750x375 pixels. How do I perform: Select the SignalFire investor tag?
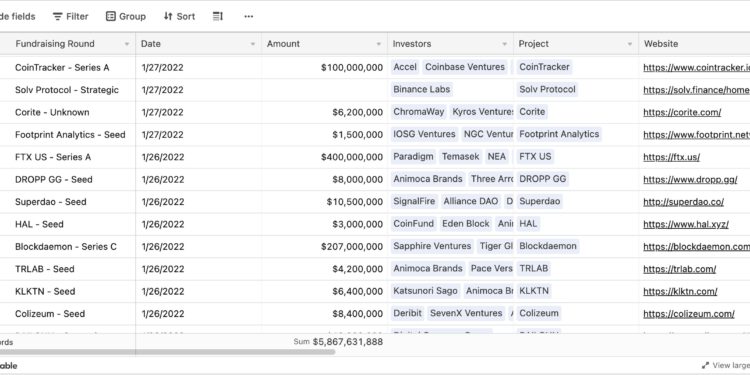(x=414, y=201)
